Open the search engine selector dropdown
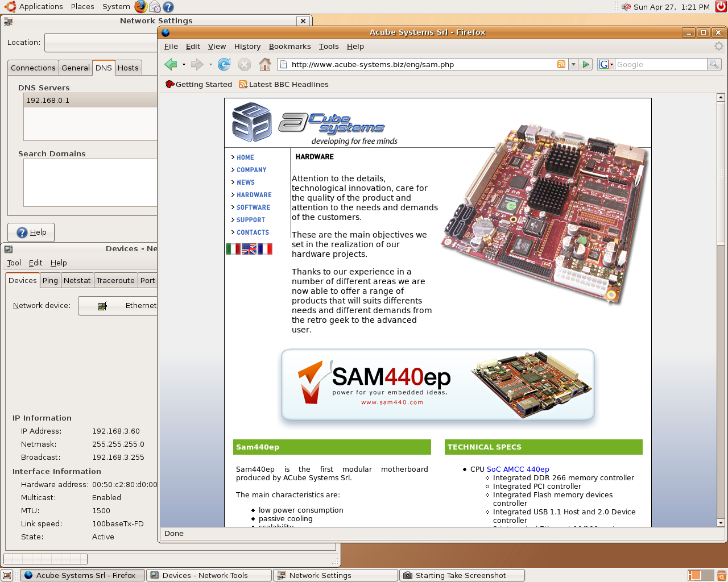This screenshot has width=728, height=582. [x=612, y=64]
